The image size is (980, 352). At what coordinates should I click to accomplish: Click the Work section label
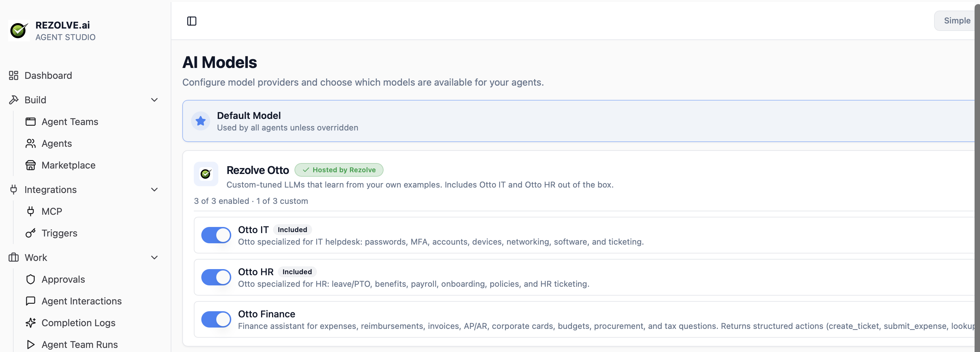[36, 257]
